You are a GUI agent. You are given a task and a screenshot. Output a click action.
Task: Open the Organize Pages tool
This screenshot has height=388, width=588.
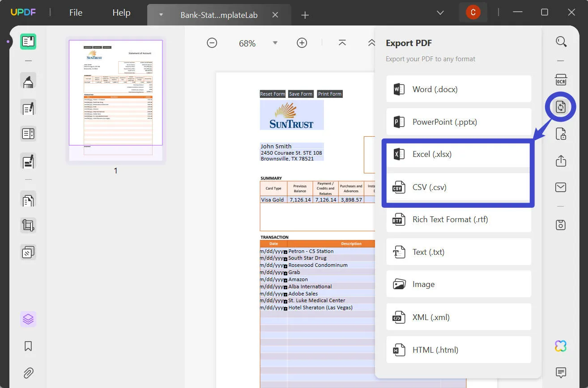(28, 199)
